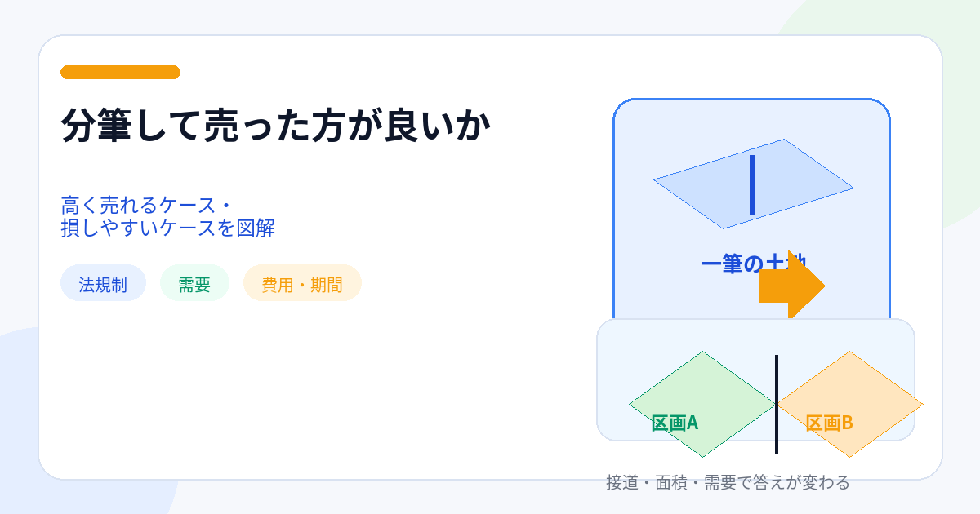This screenshot has height=514, width=980.
Task: Select the 需要 tag
Action: pos(194,284)
